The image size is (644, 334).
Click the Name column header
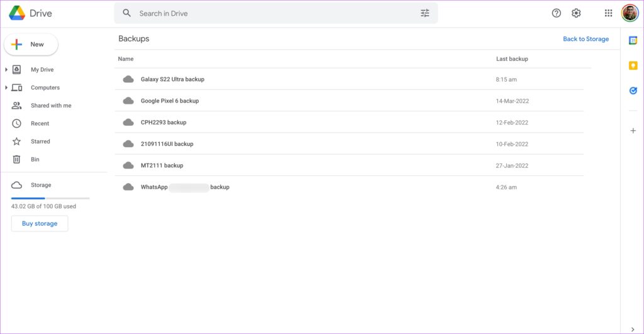click(x=126, y=58)
